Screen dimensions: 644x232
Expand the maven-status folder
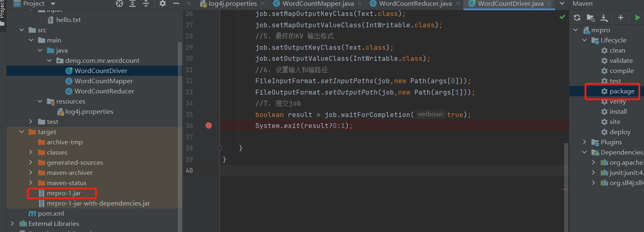[31, 183]
